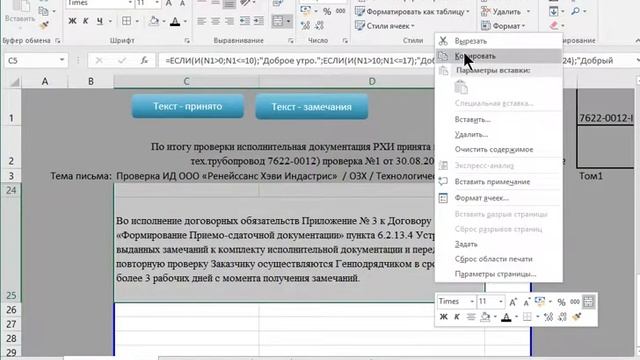Toggle italic К in the mini toolbar
The image size is (640, 360).
click(x=457, y=317)
